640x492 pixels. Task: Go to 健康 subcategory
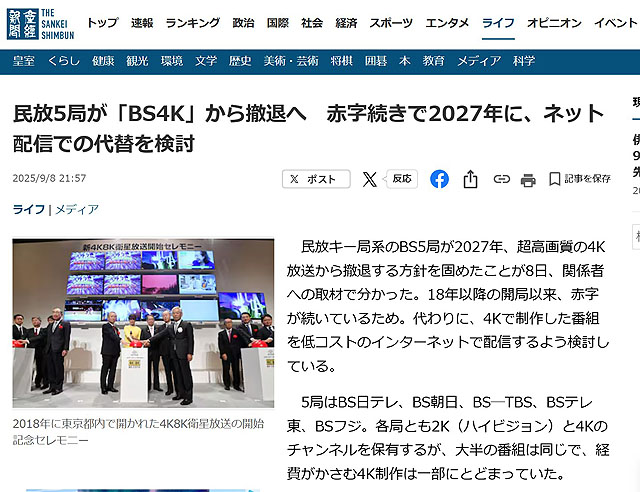pyautogui.click(x=103, y=61)
